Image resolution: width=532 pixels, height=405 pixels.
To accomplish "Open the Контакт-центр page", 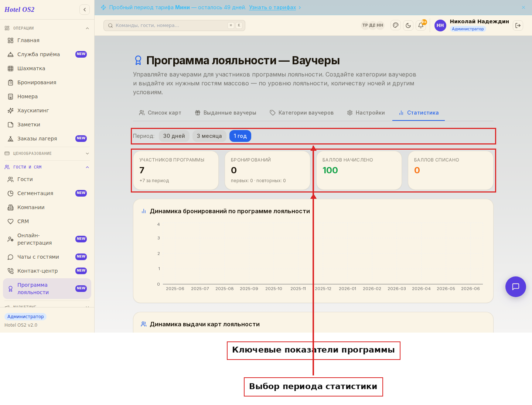I will click(x=47, y=271).
